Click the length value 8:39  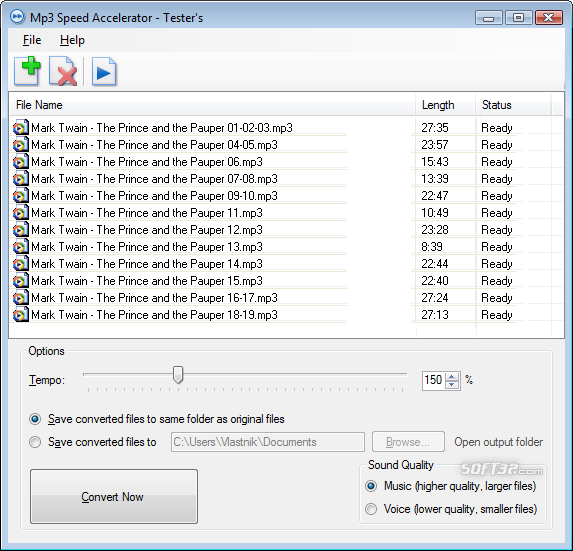(432, 247)
